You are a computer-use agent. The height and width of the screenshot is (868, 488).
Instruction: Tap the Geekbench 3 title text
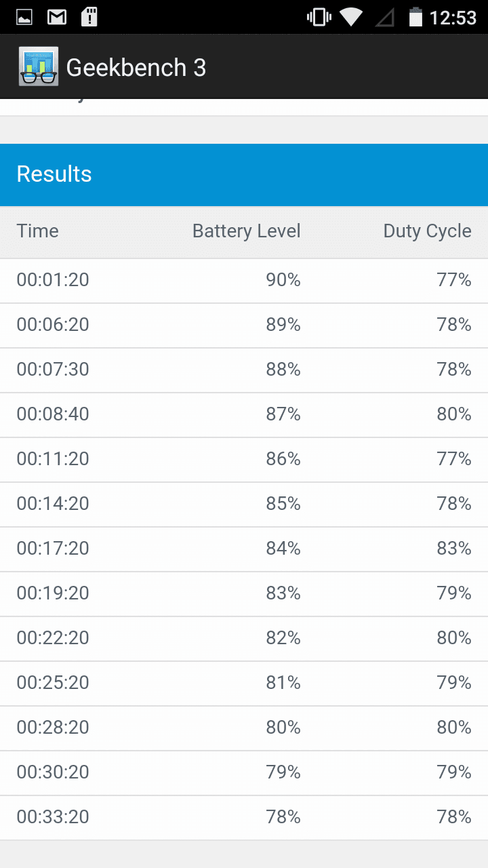click(x=136, y=67)
